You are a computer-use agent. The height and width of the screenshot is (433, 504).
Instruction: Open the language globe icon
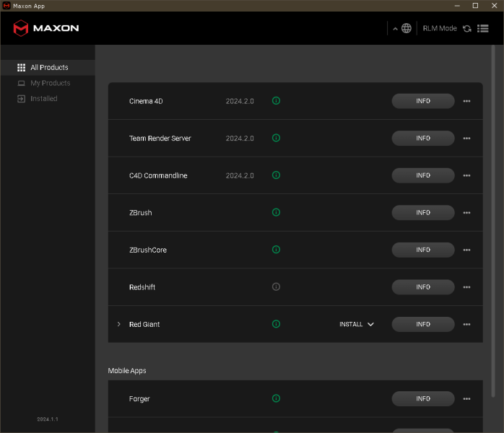point(407,28)
